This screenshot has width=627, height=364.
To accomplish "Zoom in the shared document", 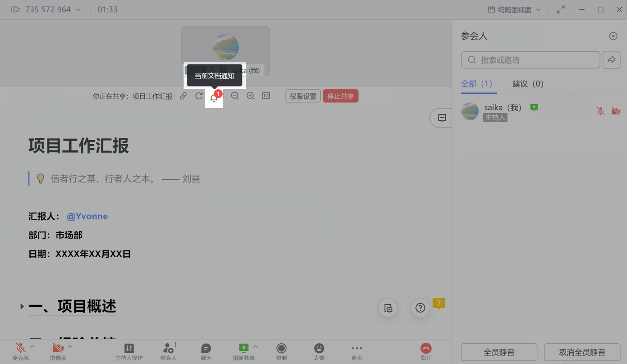I will (x=250, y=96).
